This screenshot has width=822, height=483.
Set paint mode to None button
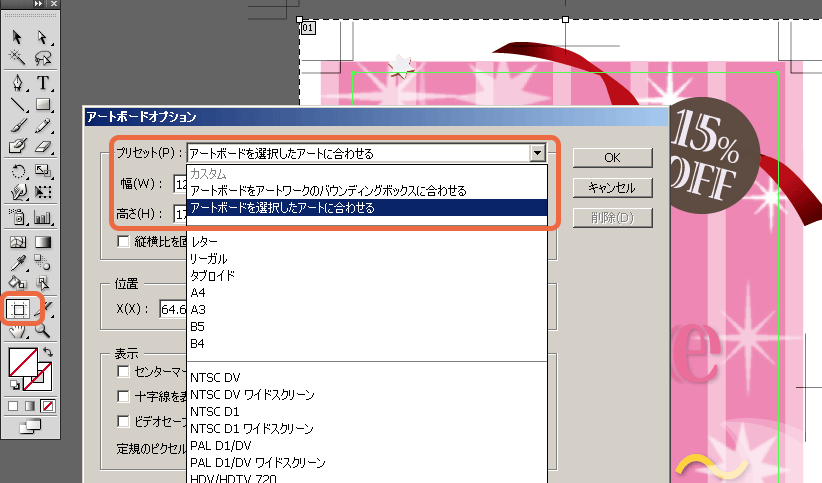click(48, 406)
